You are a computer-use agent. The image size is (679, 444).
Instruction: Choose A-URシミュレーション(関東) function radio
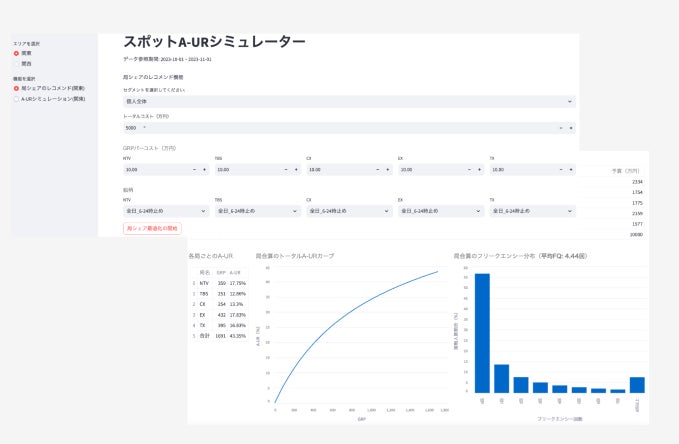pyautogui.click(x=16, y=99)
